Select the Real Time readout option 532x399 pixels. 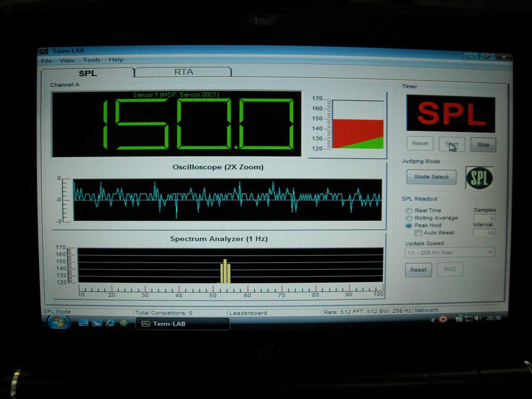click(x=409, y=210)
